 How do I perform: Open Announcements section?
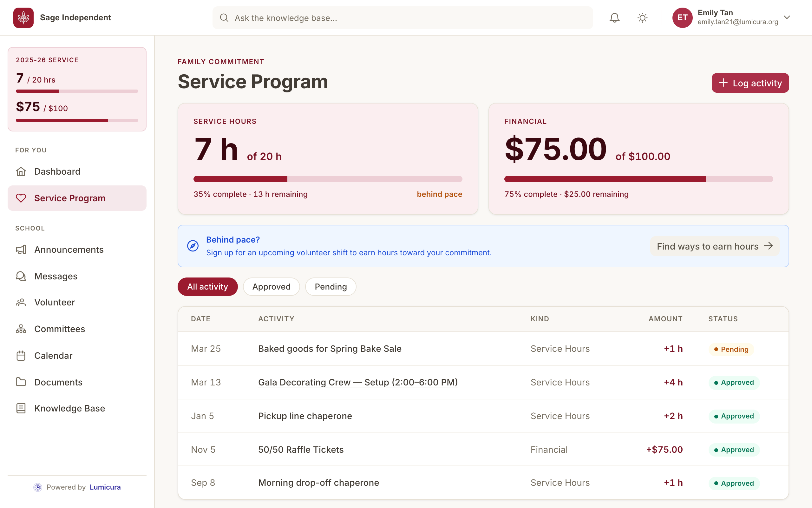click(77, 250)
